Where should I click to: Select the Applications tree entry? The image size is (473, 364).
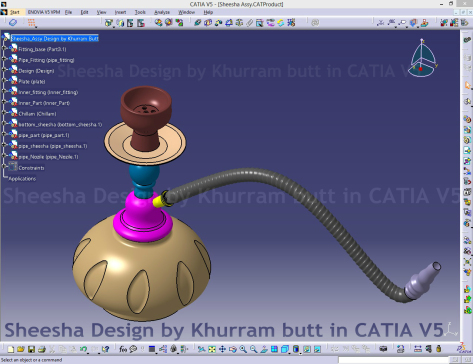[22, 179]
